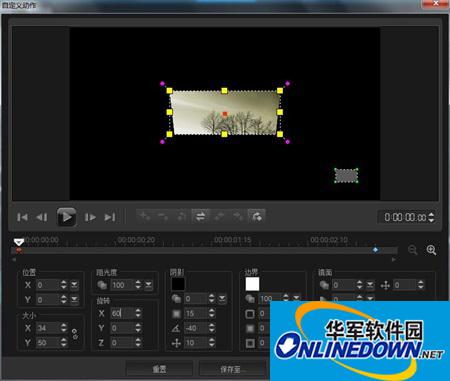Screen dimensions: 450x381
Task: Click the 保存至 save-to button
Action: [232, 369]
